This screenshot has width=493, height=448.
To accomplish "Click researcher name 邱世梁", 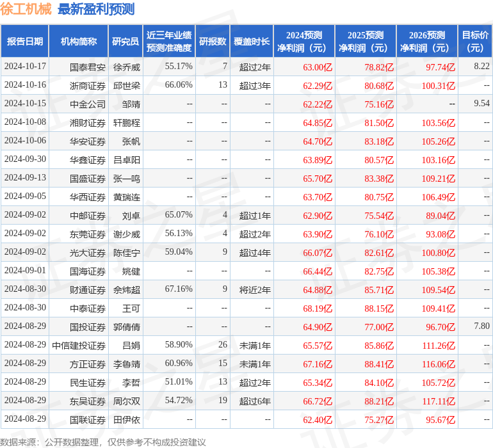I will coord(126,86).
